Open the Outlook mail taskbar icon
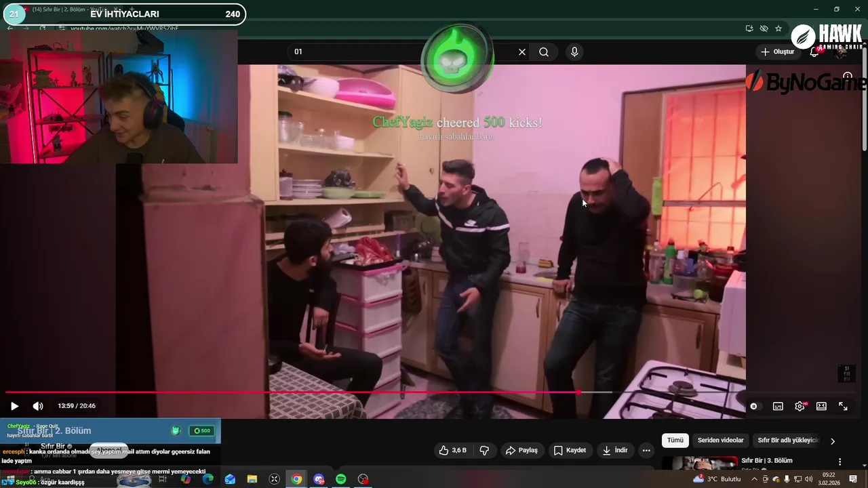 pyautogui.click(x=230, y=479)
